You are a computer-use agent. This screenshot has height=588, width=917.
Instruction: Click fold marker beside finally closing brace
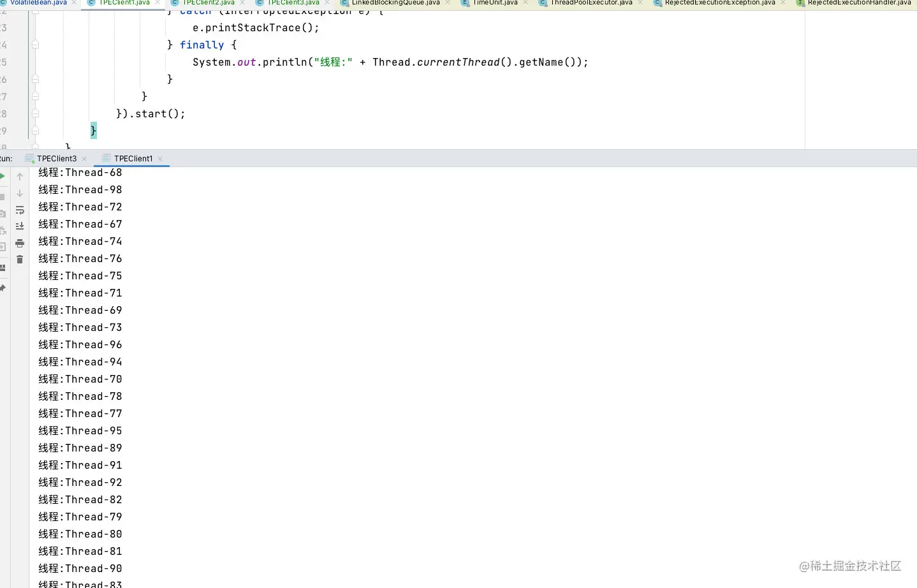coord(35,79)
